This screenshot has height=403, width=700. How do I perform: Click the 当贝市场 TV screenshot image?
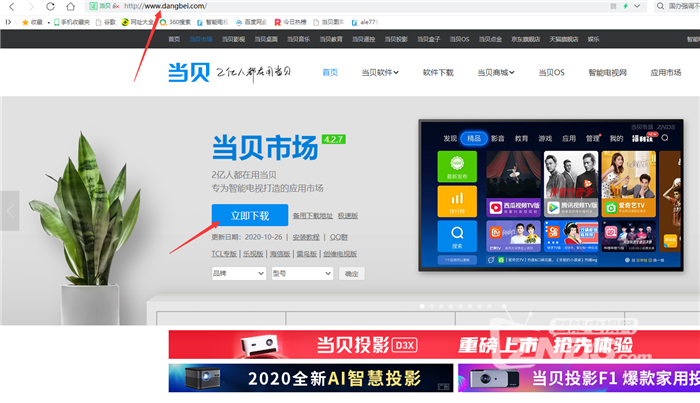pyautogui.click(x=551, y=195)
